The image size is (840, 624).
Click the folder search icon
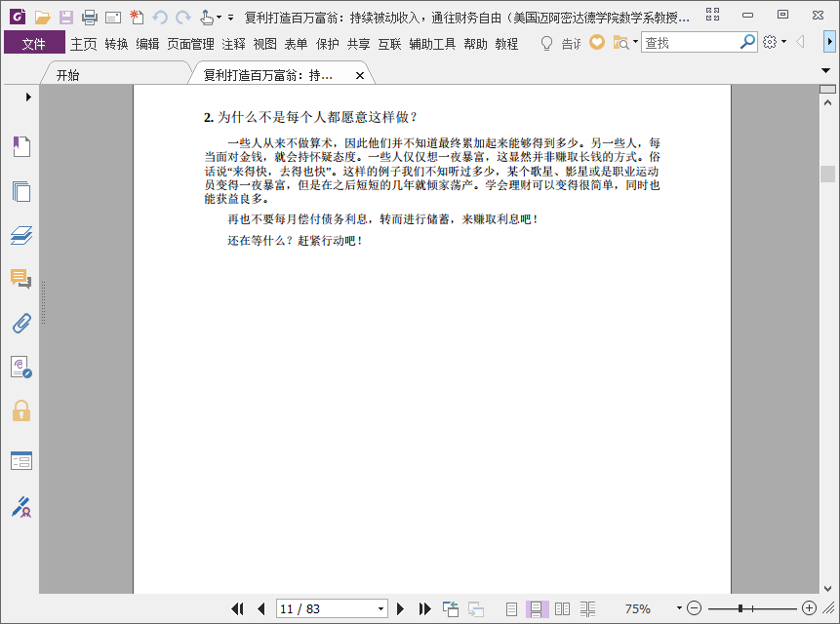pyautogui.click(x=620, y=42)
